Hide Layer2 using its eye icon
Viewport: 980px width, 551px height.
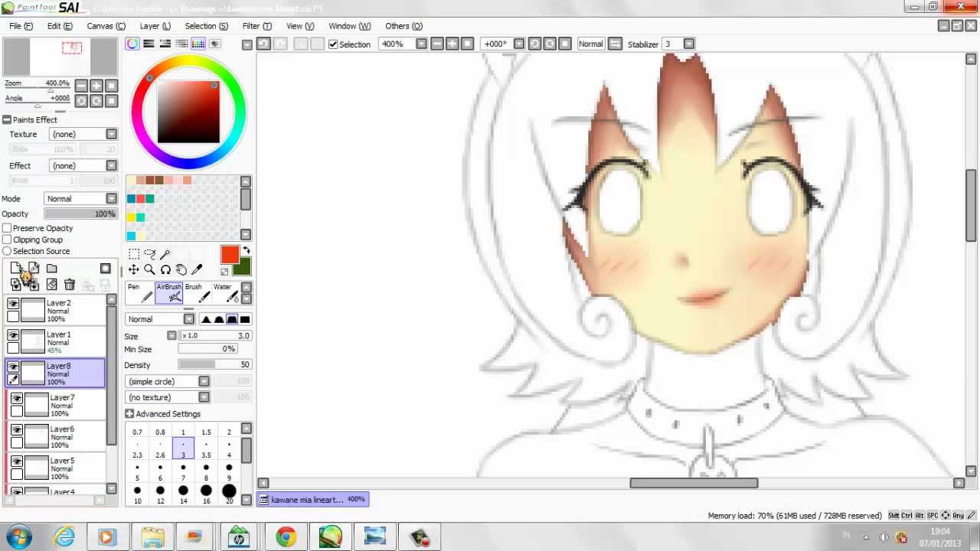13,304
